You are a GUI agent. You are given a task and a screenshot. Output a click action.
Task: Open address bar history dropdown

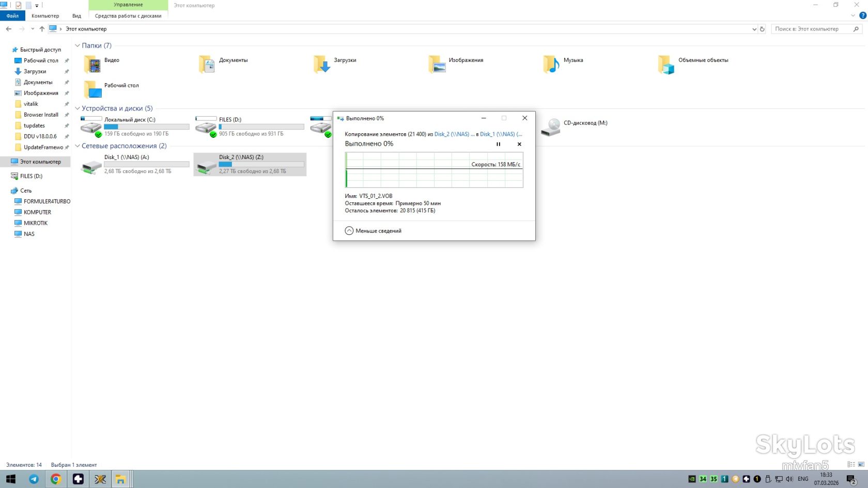point(754,29)
